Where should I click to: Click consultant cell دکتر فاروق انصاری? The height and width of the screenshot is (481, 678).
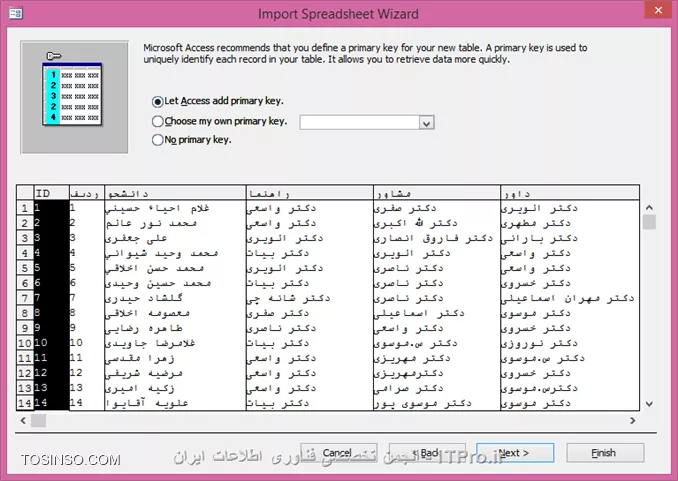tap(437, 238)
